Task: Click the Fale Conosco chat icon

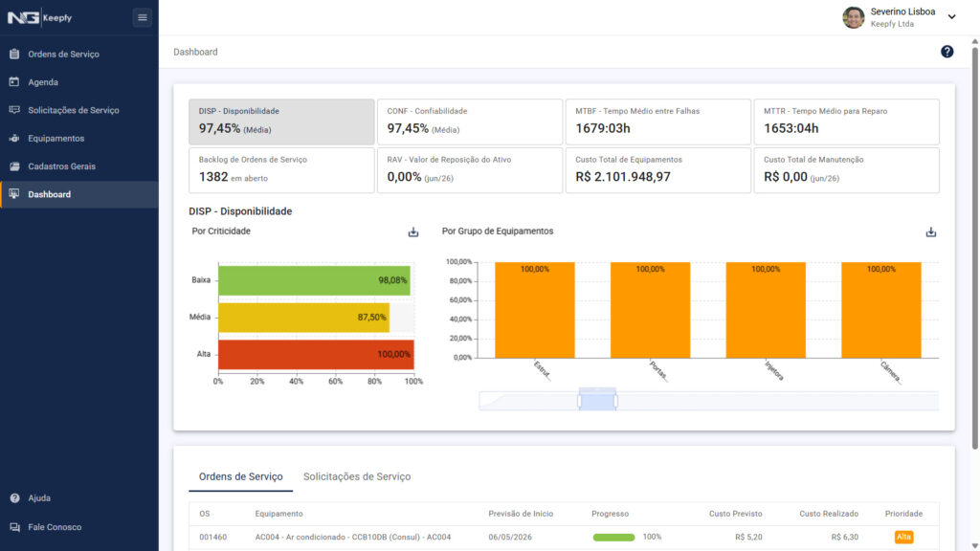Action: 14,527
